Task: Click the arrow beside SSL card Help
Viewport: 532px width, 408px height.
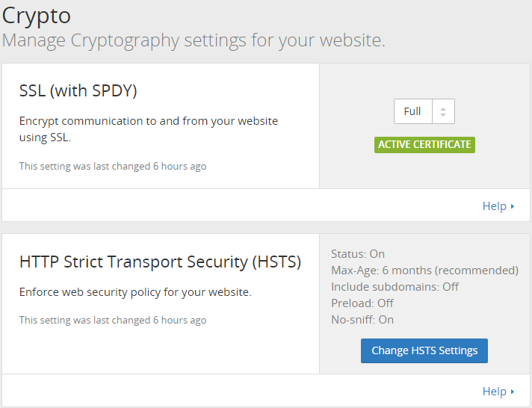Action: [513, 206]
